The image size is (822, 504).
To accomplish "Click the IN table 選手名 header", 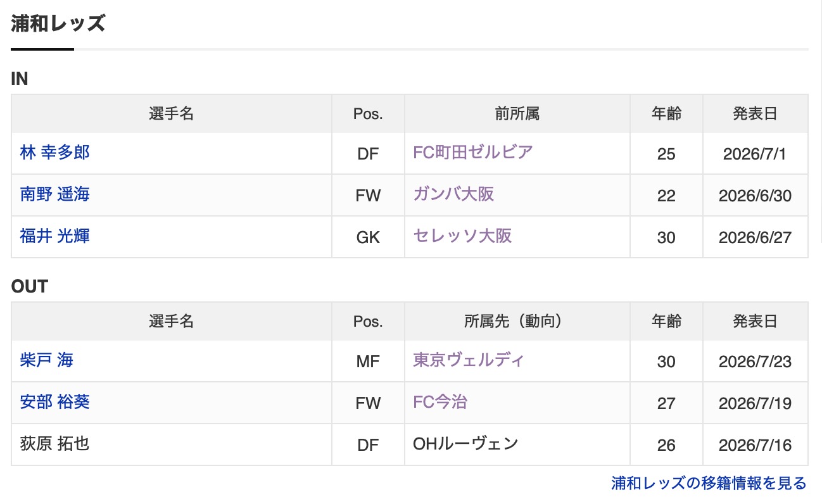I will [172, 114].
